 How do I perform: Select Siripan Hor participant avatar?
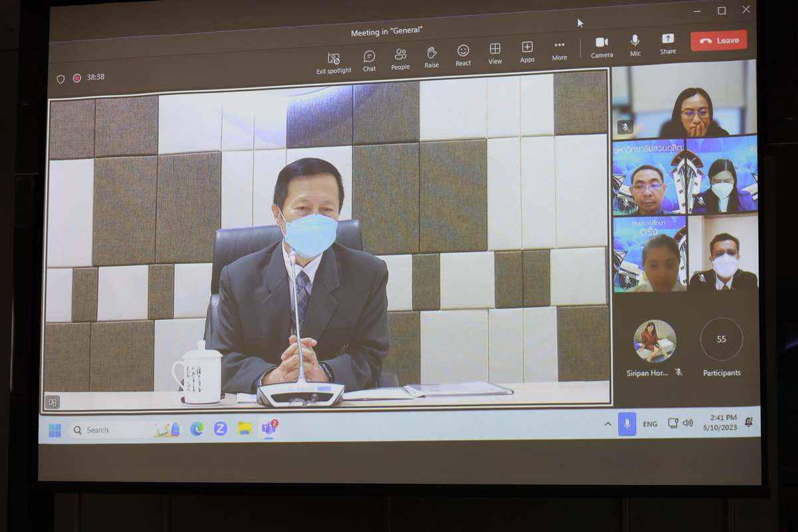click(654, 341)
